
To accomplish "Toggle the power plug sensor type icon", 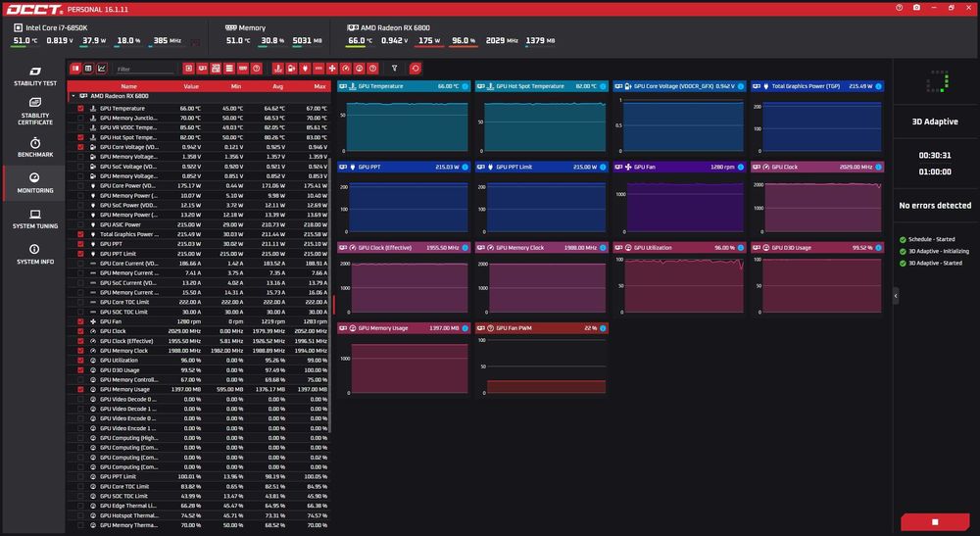I will [x=305, y=68].
